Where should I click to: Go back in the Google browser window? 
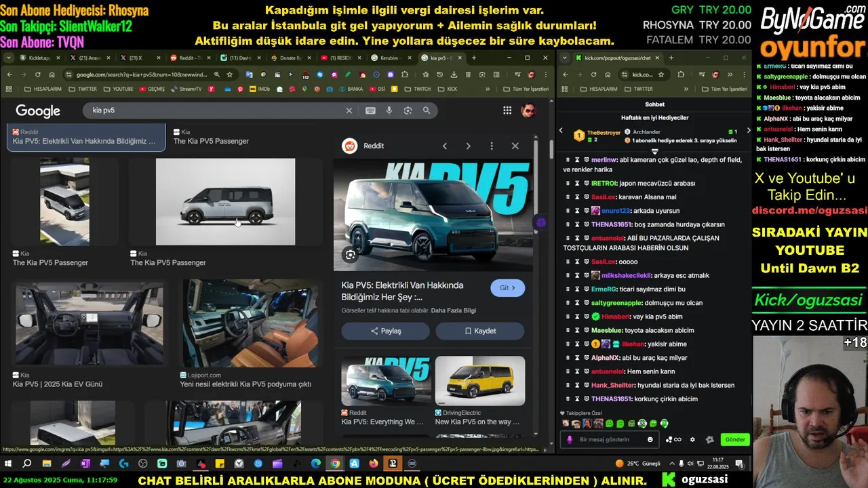point(9,75)
